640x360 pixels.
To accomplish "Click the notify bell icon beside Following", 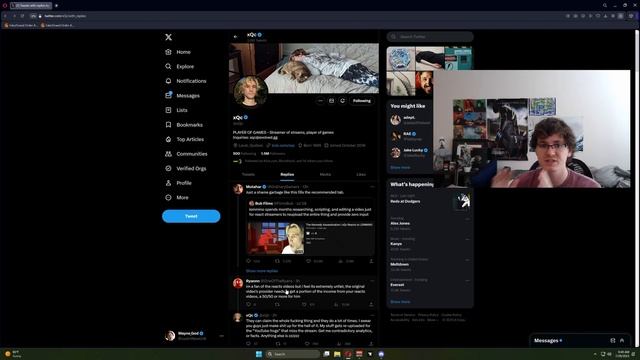I will pos(342,101).
